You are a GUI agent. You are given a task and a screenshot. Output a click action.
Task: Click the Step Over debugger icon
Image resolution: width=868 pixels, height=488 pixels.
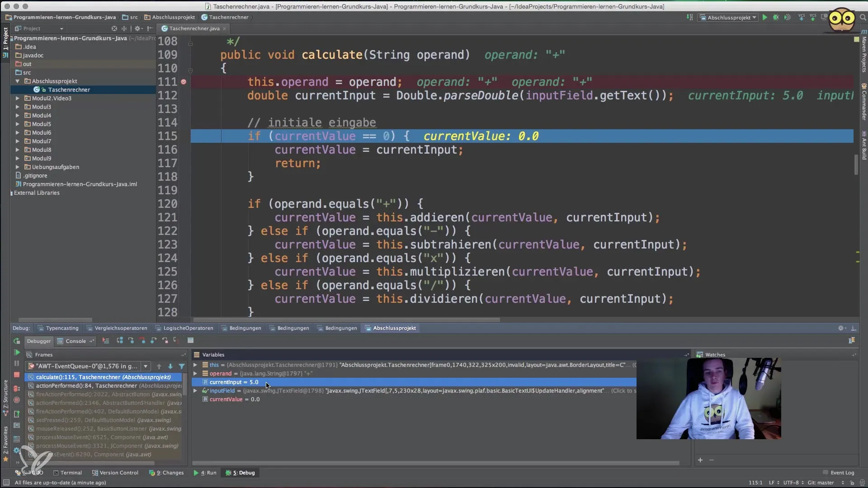click(120, 341)
